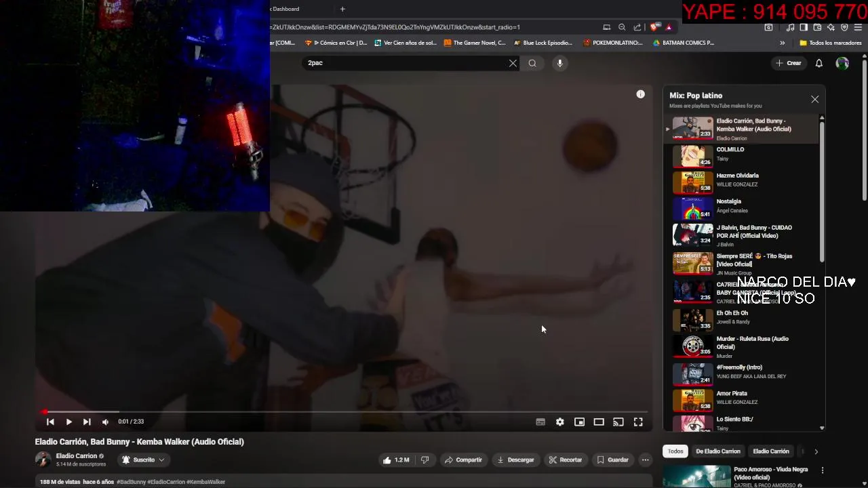The height and width of the screenshot is (488, 868).
Task: Toggle subtitles on the player
Action: click(x=540, y=422)
